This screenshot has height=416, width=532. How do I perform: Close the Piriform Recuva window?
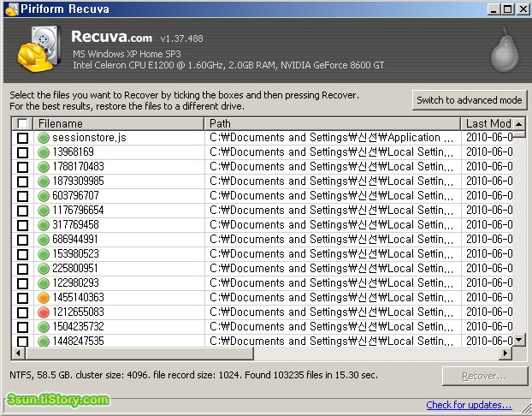(x=523, y=9)
